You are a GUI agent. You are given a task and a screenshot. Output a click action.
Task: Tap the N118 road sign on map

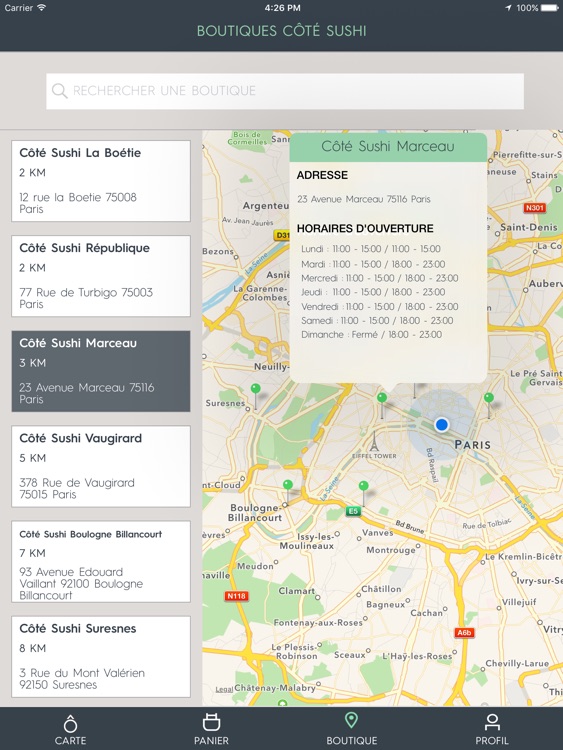pyautogui.click(x=236, y=596)
